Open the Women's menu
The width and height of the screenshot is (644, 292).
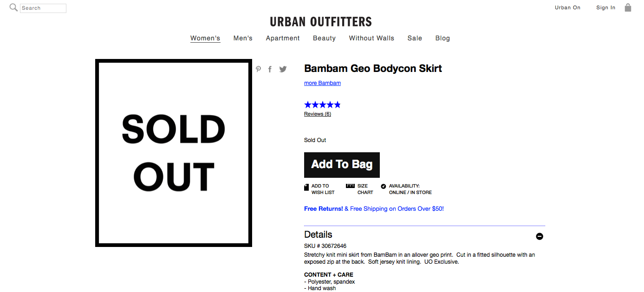pyautogui.click(x=205, y=38)
